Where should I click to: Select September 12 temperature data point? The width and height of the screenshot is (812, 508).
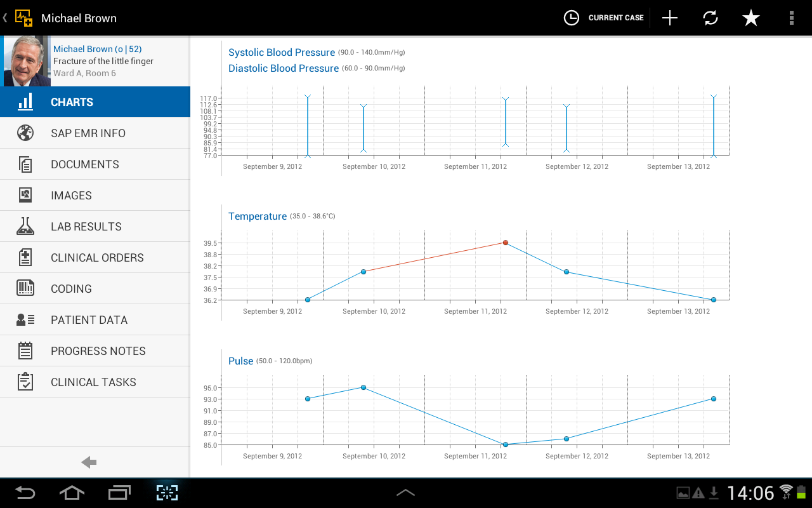pyautogui.click(x=566, y=272)
